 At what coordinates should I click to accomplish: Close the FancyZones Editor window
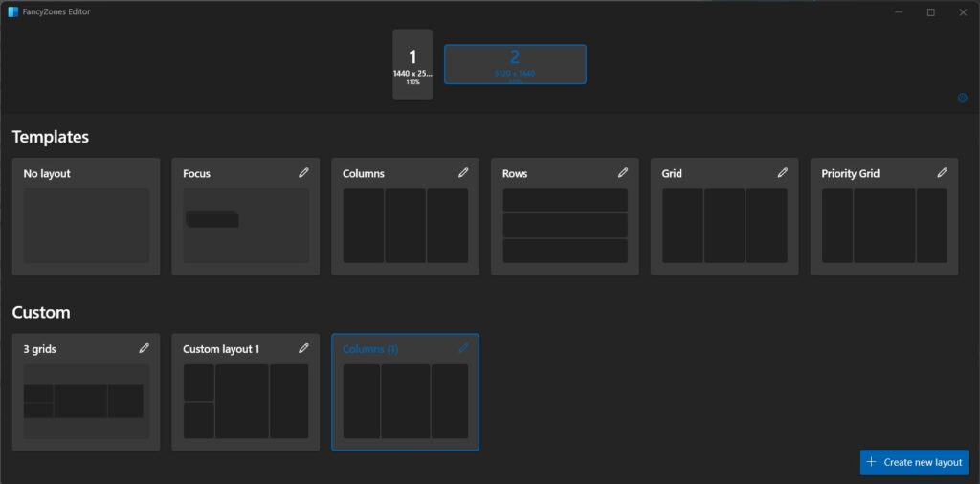pyautogui.click(x=963, y=11)
